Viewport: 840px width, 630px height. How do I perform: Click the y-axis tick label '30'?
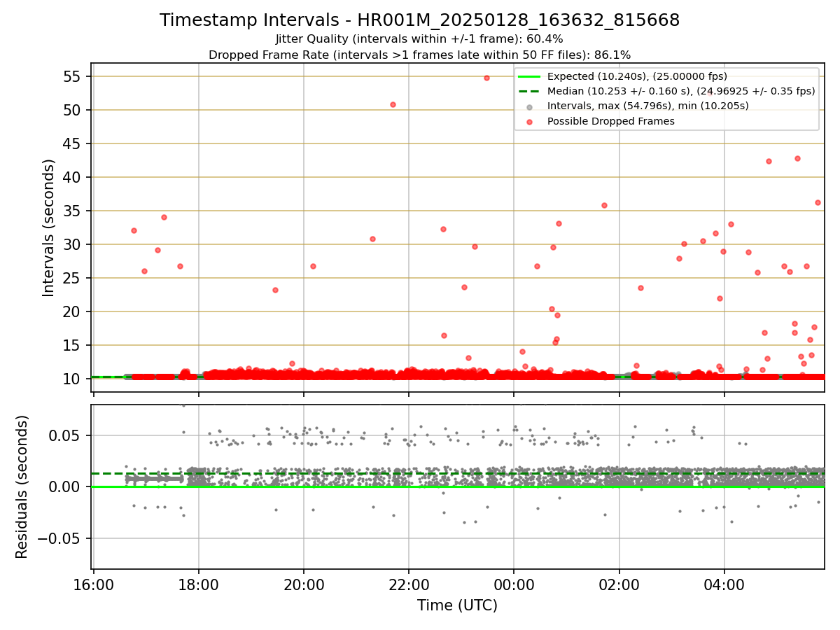(x=72, y=244)
